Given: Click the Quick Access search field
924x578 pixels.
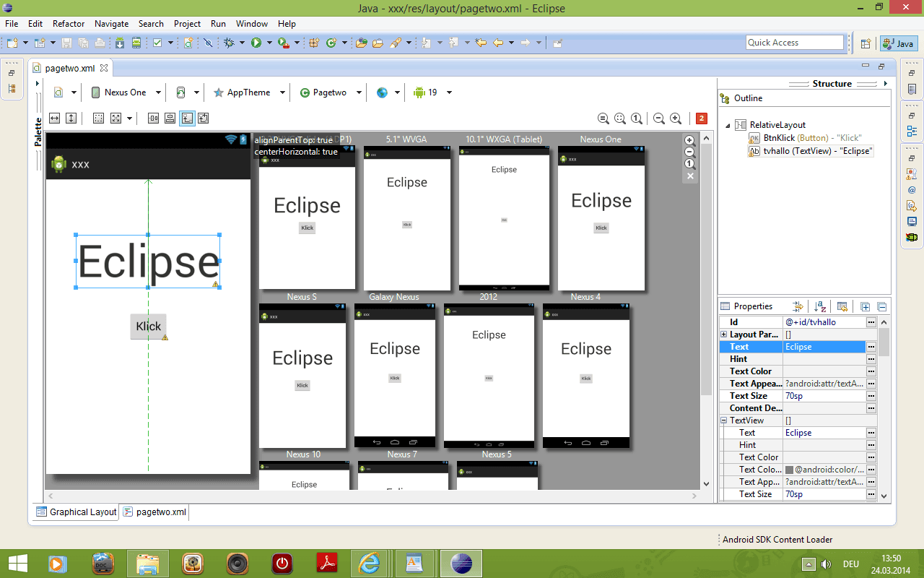Looking at the screenshot, I should click(x=795, y=43).
